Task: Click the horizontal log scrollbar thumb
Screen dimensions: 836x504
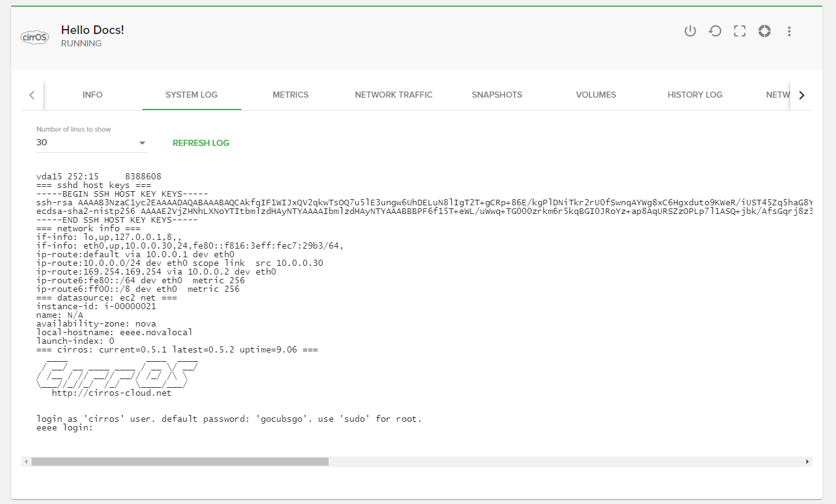Action: tap(179, 461)
